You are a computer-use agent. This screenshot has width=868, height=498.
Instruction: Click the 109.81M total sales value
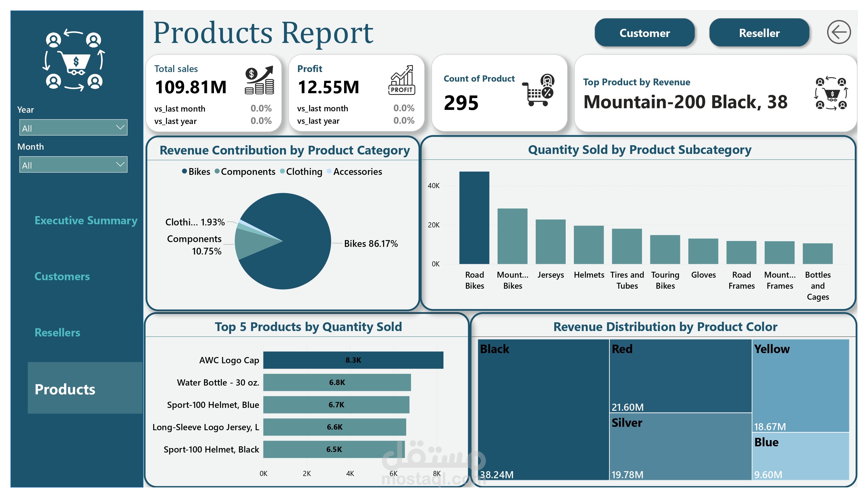coord(191,87)
